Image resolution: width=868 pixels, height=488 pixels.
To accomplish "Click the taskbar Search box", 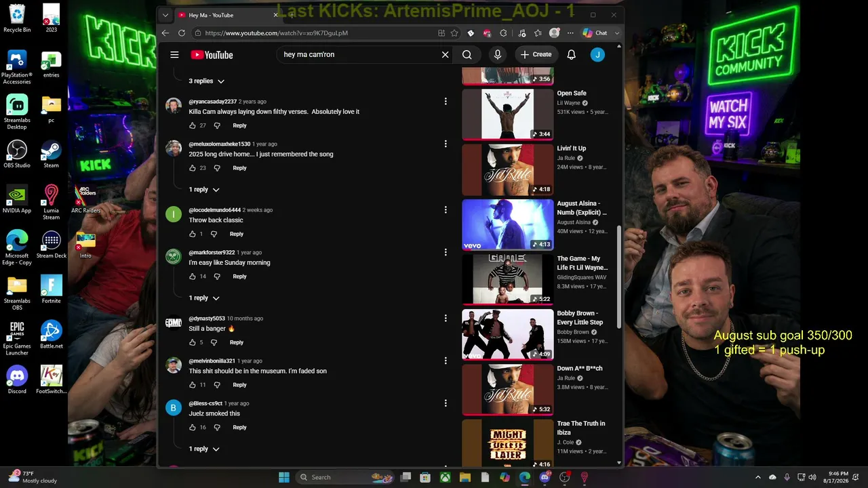I will click(346, 477).
